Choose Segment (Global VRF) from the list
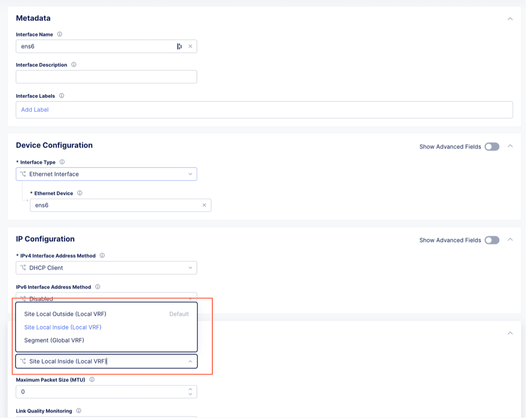The width and height of the screenshot is (528, 420). tap(54, 340)
